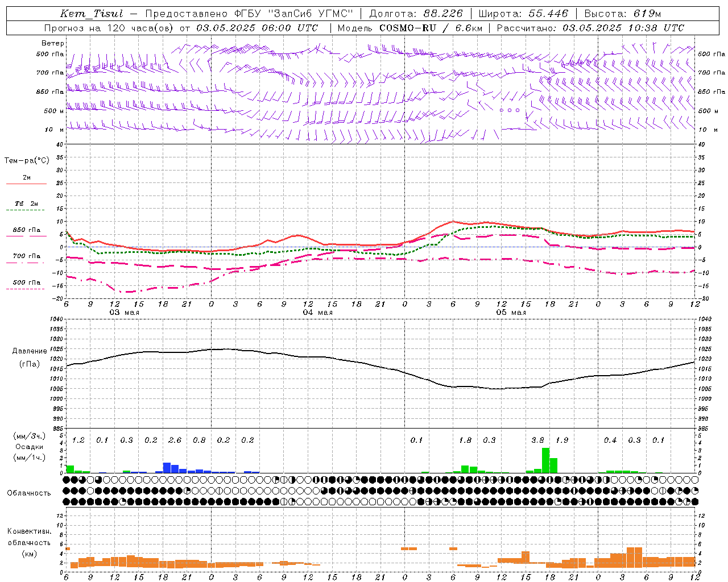Image resolution: width=728 pixels, height=582 pixels.
Task: Click the green dashed Td 2м legend line
Action: point(26,210)
